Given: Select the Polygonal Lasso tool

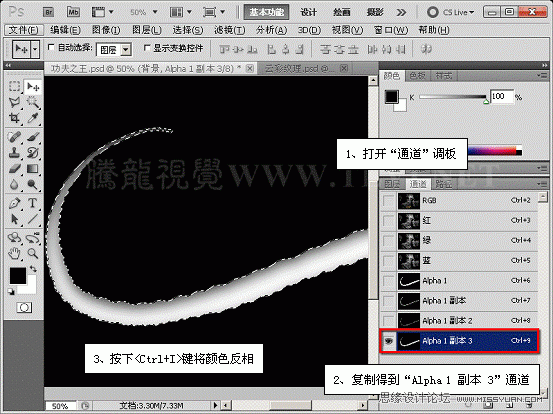Looking at the screenshot, I should (14, 102).
